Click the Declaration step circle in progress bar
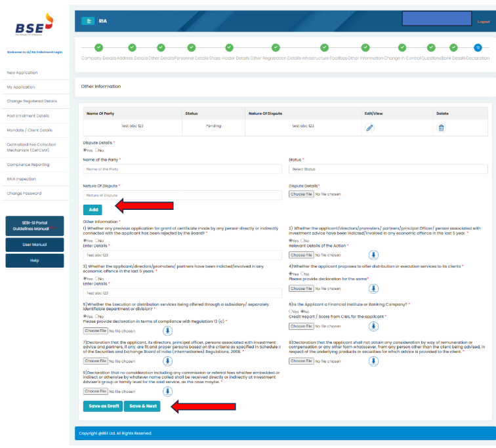The width and height of the screenshot is (496, 448). [478, 47]
